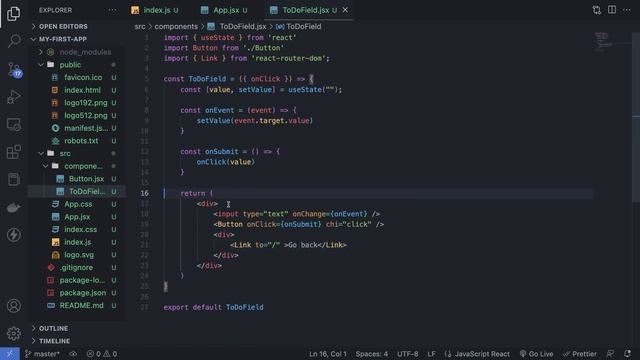Open README.md file
The image size is (640, 360).
(x=77, y=305)
